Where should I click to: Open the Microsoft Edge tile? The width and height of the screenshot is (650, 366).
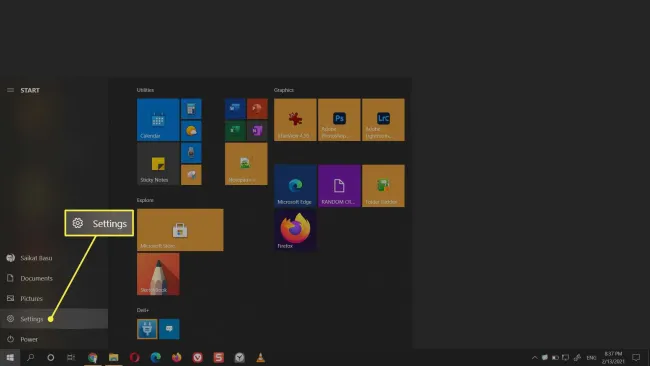pyautogui.click(x=295, y=186)
